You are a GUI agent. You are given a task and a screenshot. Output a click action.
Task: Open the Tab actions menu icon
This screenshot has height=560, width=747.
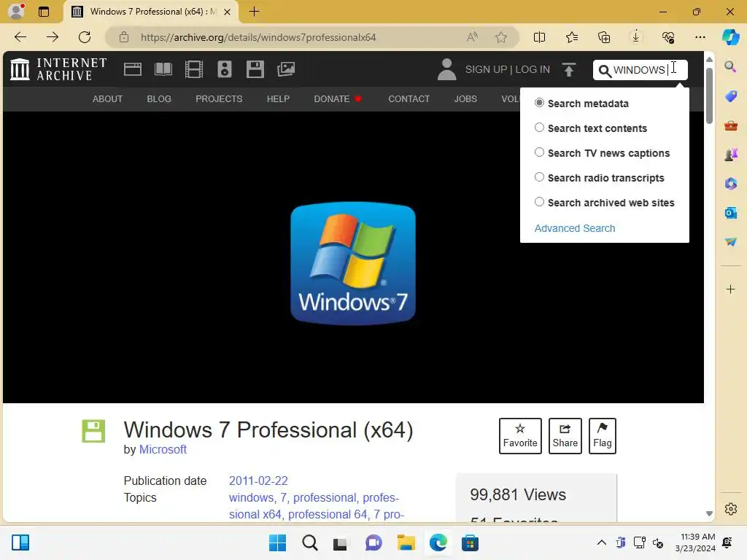tap(43, 12)
